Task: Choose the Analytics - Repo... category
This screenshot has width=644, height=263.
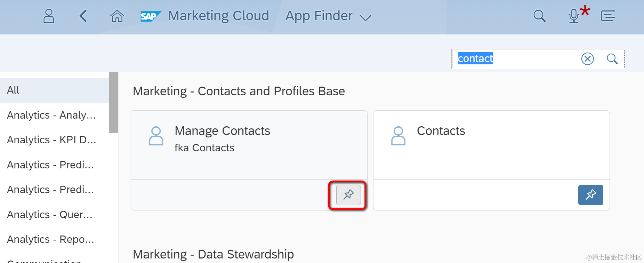Action: [x=50, y=239]
